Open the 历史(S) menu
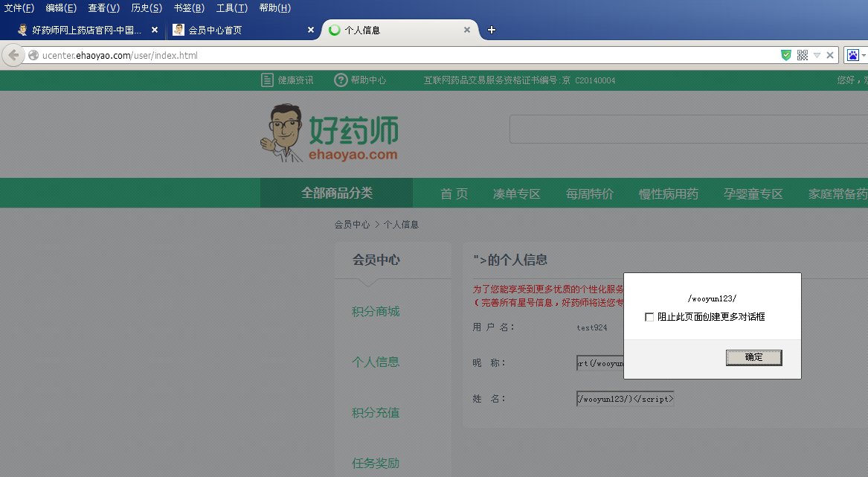Screen dimensions: 868x477 pyautogui.click(x=147, y=7)
